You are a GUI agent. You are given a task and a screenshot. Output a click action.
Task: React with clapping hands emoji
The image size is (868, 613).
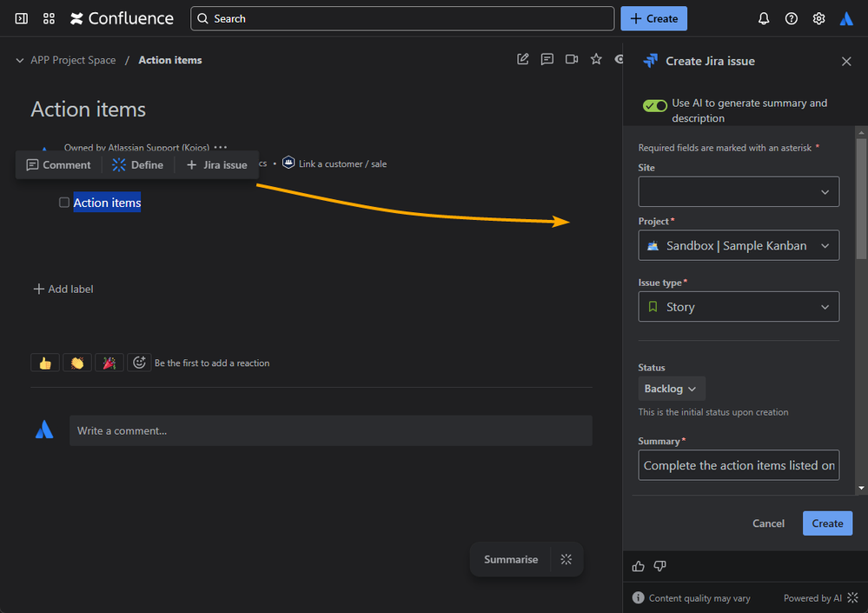point(77,363)
